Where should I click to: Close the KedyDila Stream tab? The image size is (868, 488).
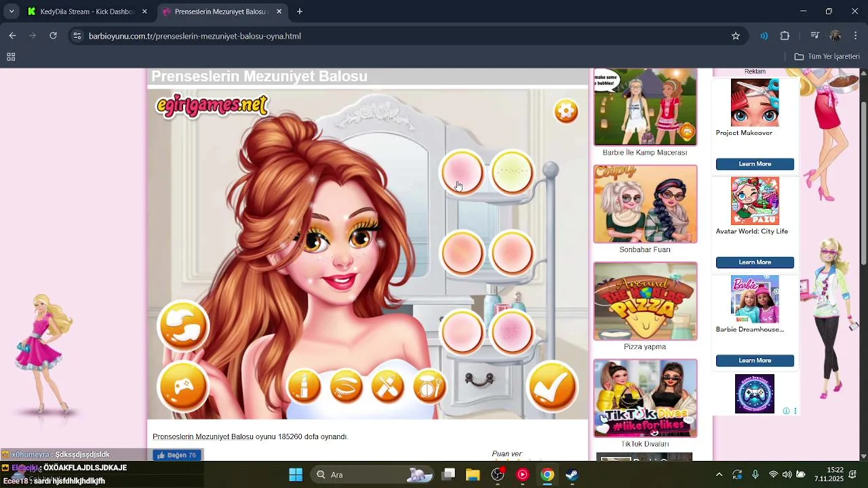point(144,12)
